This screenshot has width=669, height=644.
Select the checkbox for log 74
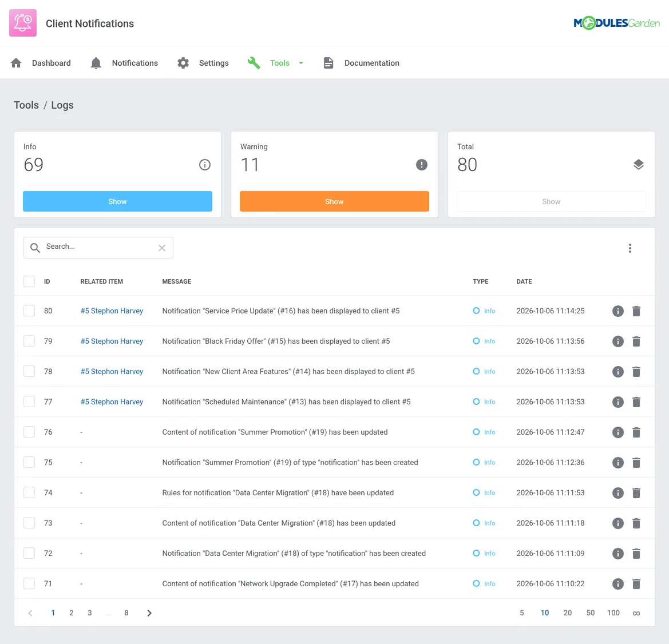click(29, 492)
